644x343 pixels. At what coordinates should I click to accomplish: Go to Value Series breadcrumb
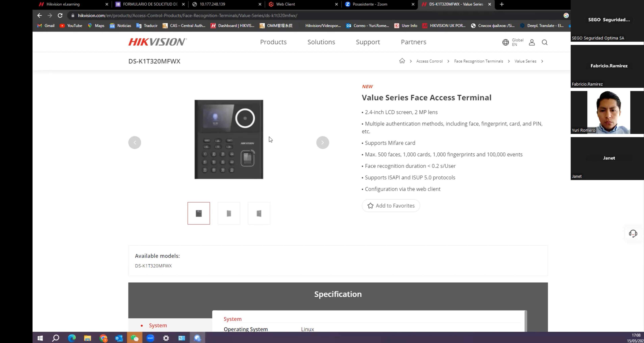[525, 61]
